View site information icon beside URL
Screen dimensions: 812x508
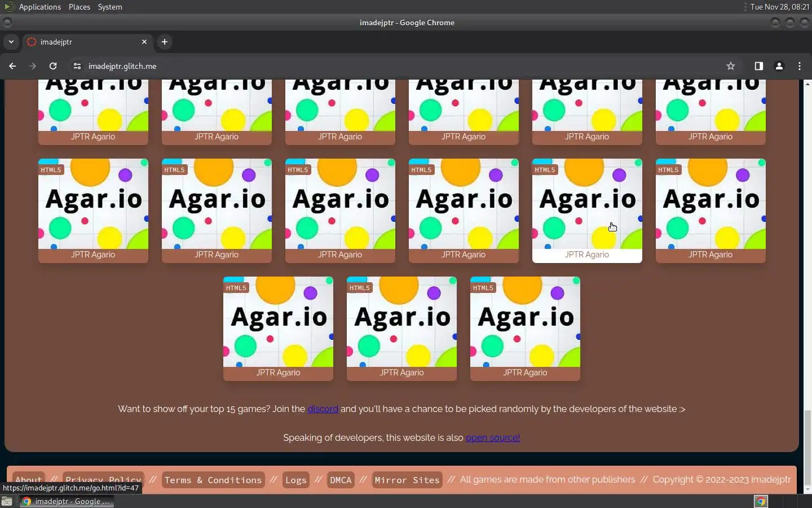77,66
